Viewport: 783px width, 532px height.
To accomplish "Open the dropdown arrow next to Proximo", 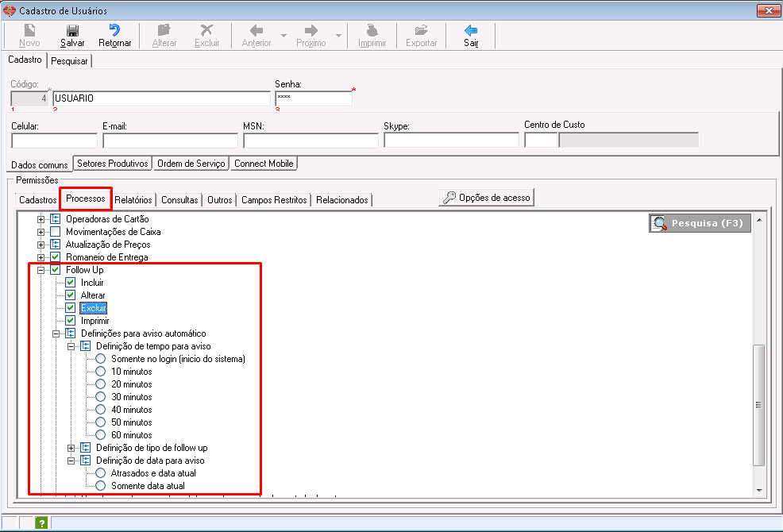I will (x=338, y=36).
